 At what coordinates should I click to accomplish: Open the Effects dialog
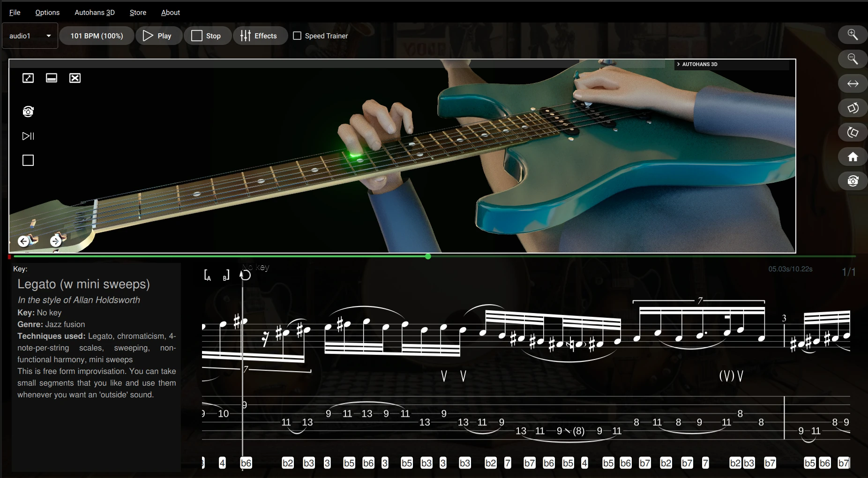pos(260,35)
